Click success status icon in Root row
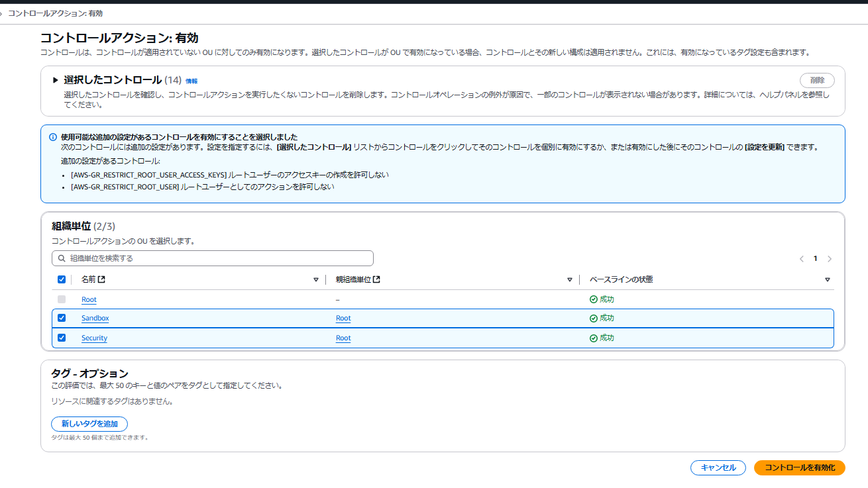Image resolution: width=868 pixels, height=488 pixels. (x=594, y=299)
